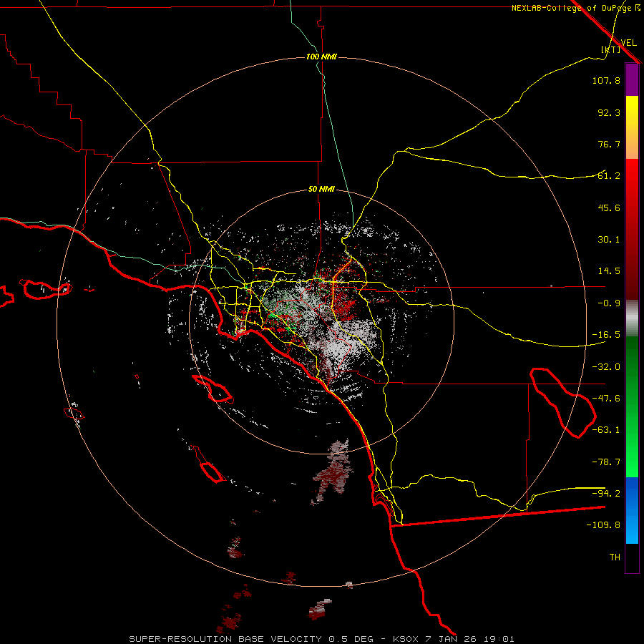Click the 30.1 velocity scale value
Viewport: 644px width, 644px height.
click(609, 240)
